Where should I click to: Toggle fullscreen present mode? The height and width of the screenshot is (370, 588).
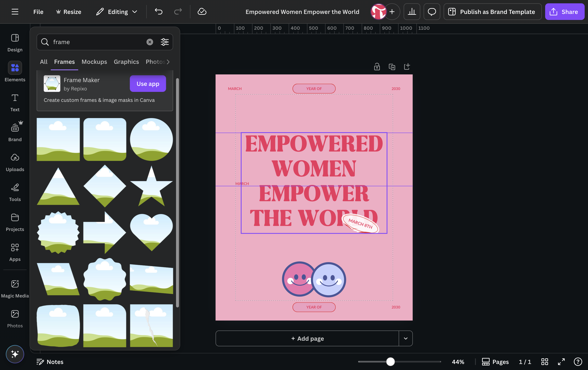561,362
